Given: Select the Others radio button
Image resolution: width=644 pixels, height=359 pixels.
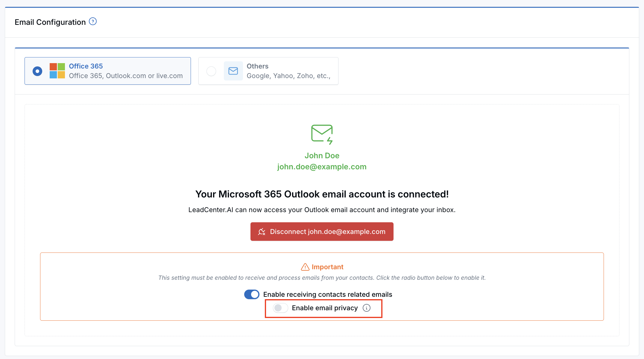Looking at the screenshot, I should point(211,71).
